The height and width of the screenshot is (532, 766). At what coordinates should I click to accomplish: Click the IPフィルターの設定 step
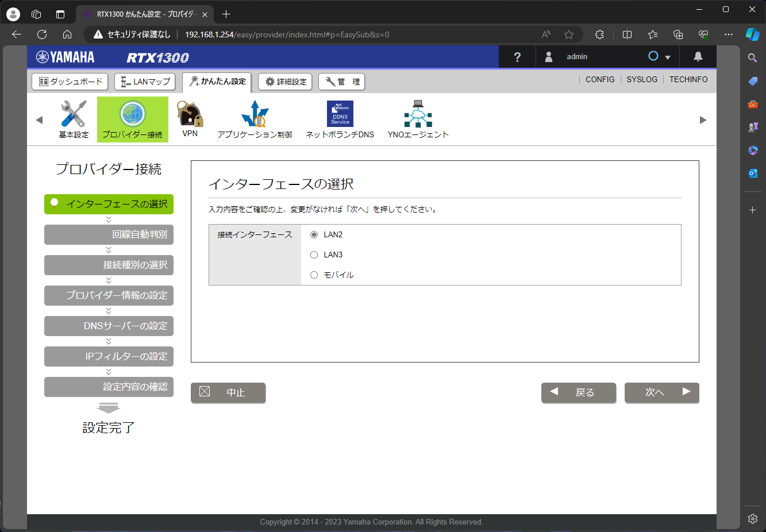pyautogui.click(x=109, y=356)
